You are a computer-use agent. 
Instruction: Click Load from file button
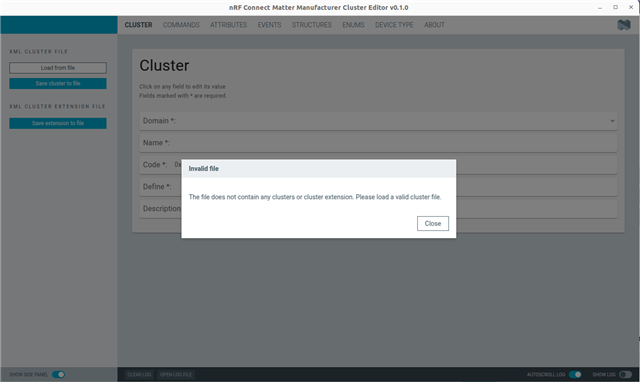click(58, 68)
